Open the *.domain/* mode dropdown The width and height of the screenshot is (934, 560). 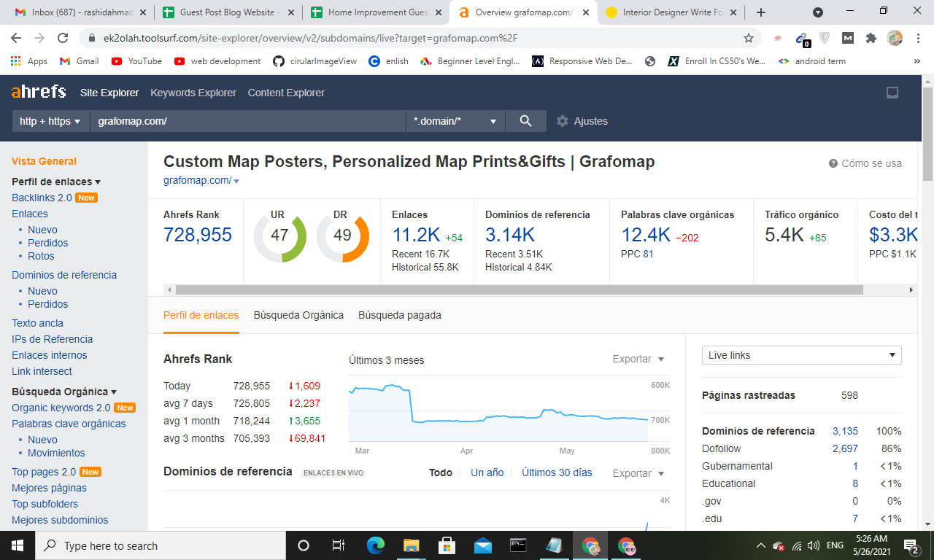pyautogui.click(x=455, y=121)
